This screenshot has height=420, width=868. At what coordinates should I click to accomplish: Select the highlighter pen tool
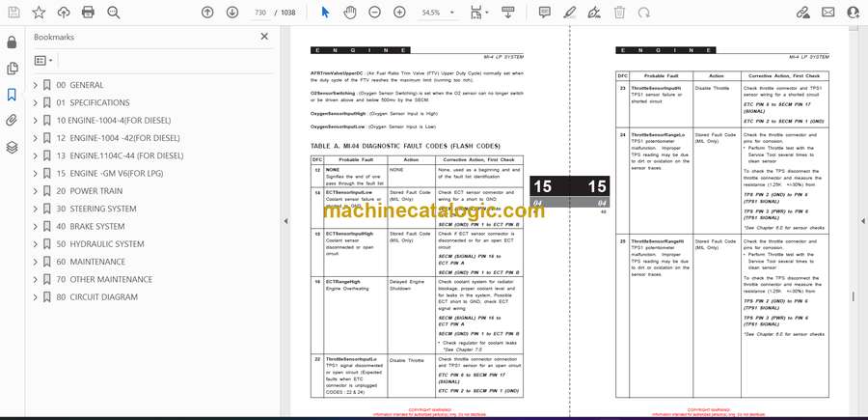coord(570,13)
